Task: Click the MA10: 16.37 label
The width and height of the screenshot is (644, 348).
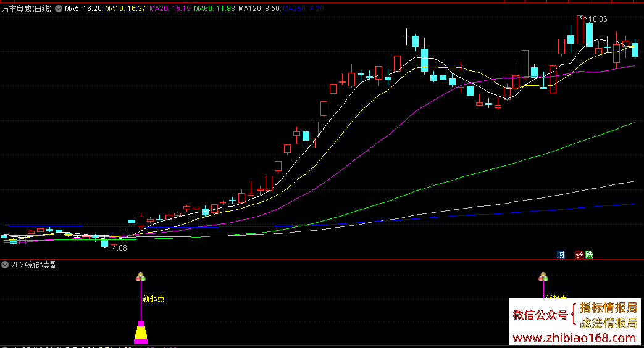Action: tap(125, 9)
